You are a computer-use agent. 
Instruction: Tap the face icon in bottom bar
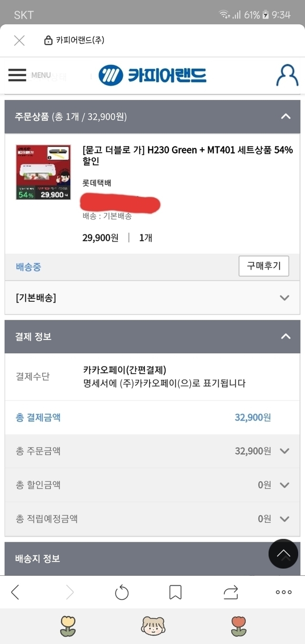pyautogui.click(x=152, y=626)
